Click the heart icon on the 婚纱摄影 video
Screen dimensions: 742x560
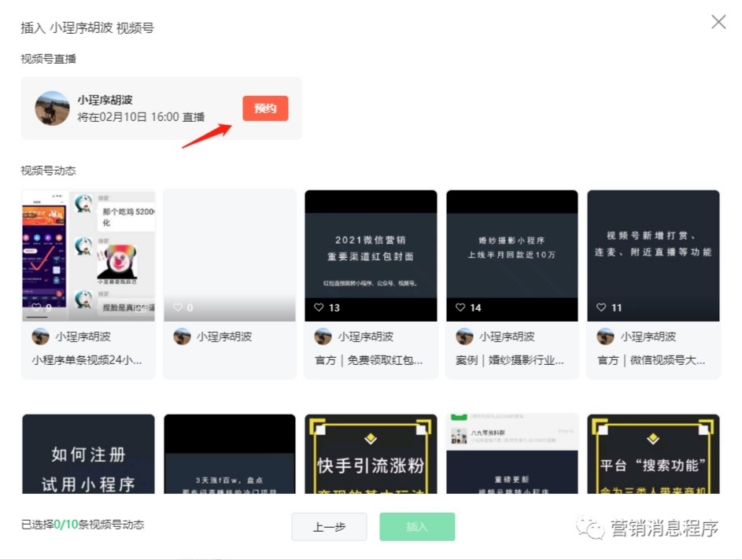click(x=461, y=308)
